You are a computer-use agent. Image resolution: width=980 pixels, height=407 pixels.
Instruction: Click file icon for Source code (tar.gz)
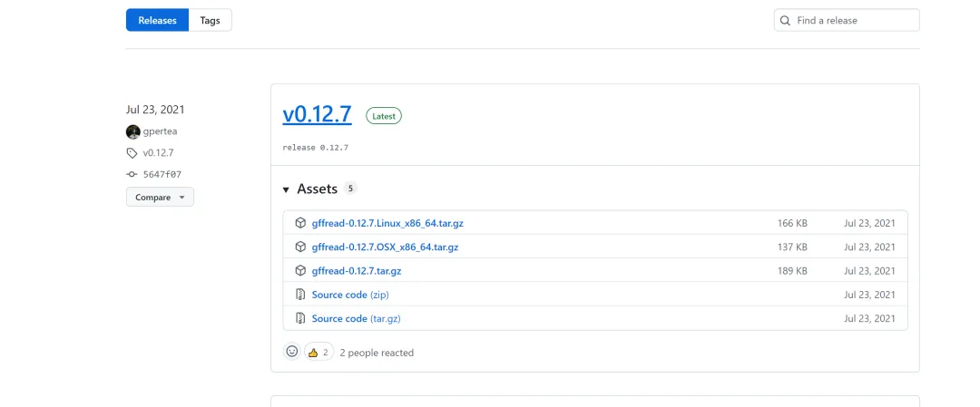tap(300, 318)
